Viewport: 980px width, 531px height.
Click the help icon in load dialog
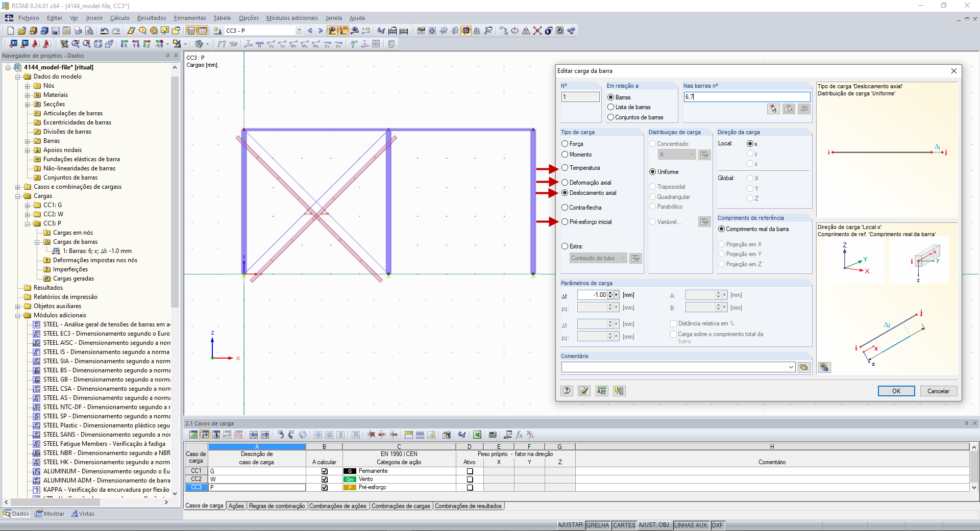(x=567, y=391)
